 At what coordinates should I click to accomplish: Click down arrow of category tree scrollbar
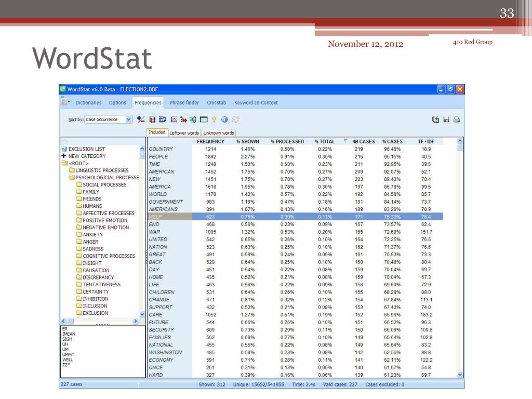coord(142,314)
